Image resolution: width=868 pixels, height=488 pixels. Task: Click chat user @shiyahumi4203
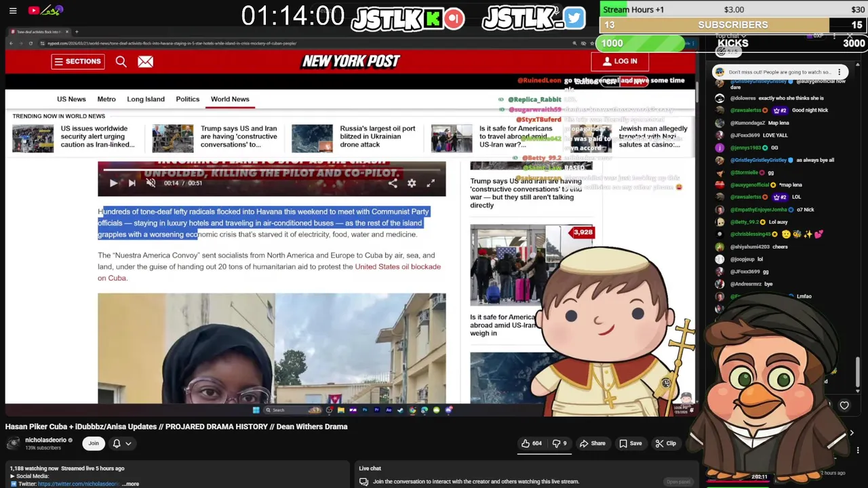coord(749,247)
